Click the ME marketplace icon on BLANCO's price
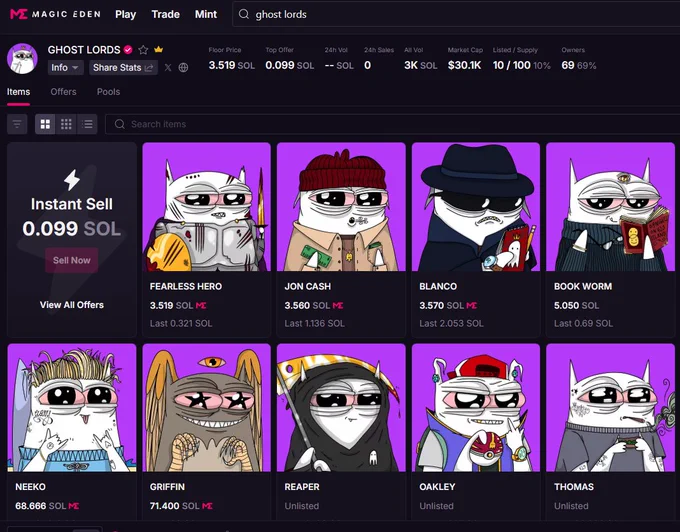The image size is (680, 532). click(x=472, y=306)
